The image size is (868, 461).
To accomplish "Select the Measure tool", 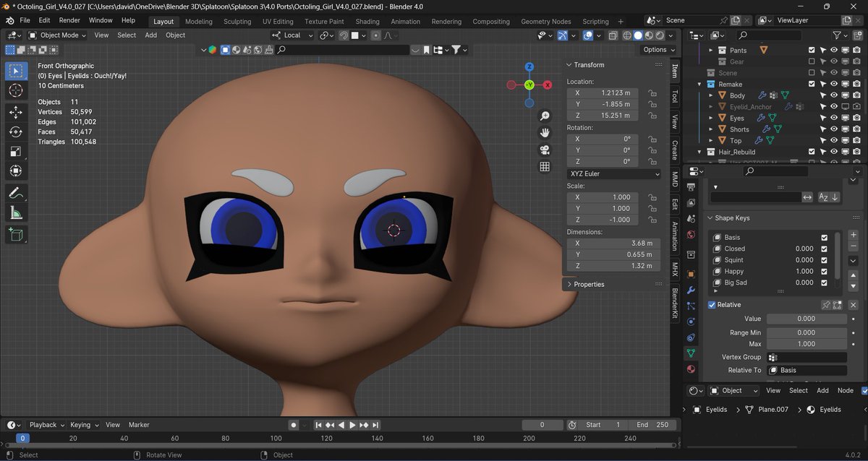I will pos(16,212).
